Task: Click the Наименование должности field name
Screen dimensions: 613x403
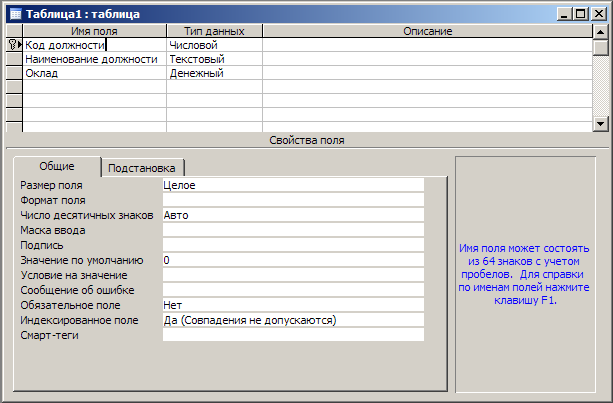Action: click(x=95, y=59)
